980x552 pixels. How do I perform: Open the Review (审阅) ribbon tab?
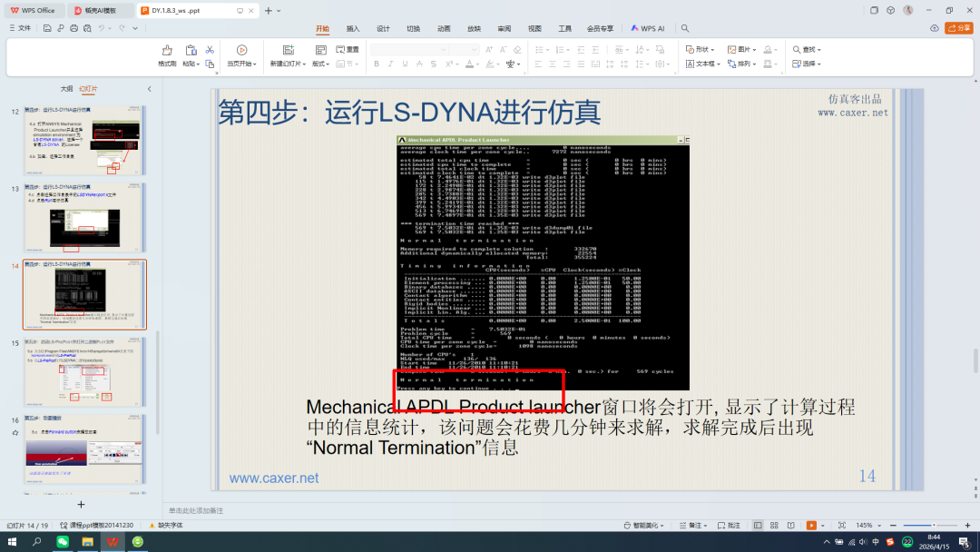coord(505,29)
